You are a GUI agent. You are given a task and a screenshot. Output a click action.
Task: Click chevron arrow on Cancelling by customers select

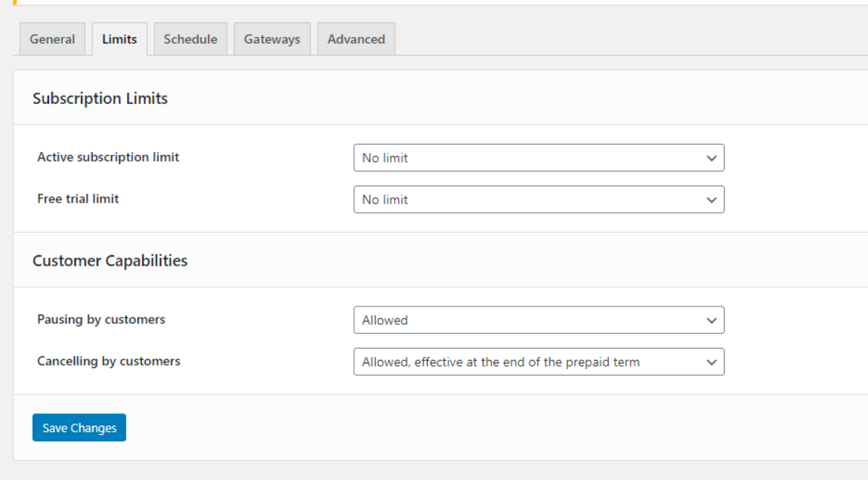tap(711, 362)
